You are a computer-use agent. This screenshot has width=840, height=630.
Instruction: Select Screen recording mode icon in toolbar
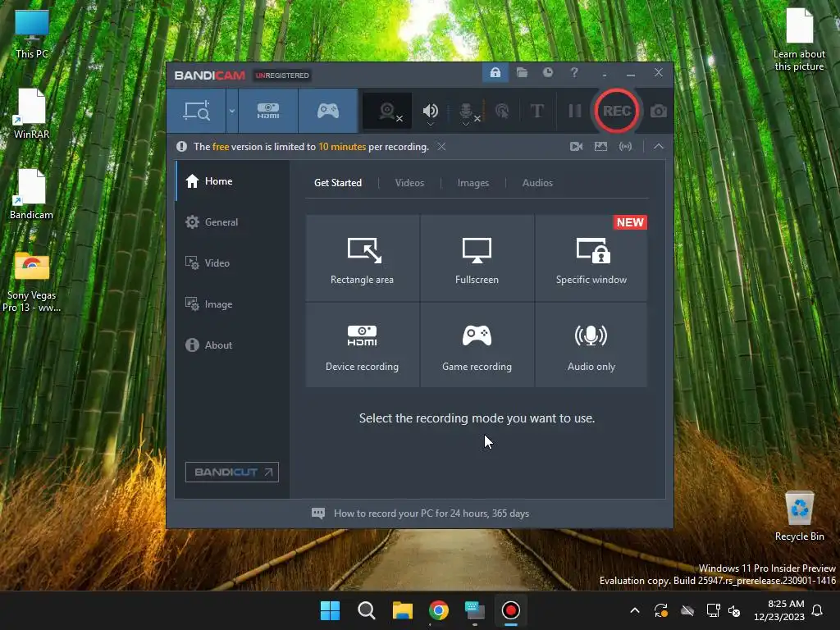pyautogui.click(x=196, y=111)
